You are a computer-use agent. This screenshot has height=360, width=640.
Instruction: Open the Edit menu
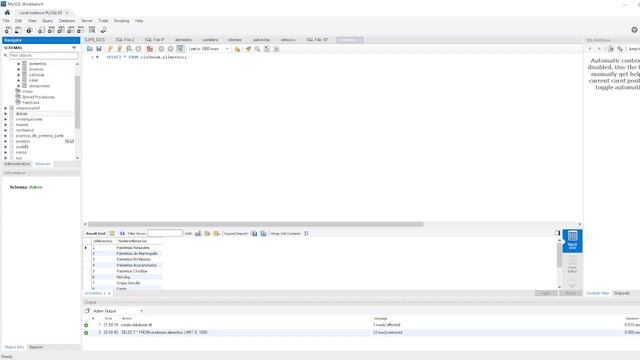point(19,20)
